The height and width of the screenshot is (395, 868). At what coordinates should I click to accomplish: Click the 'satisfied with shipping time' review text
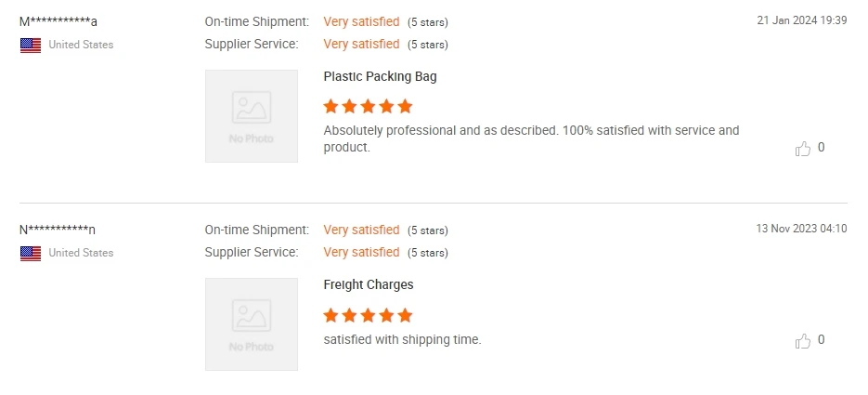(x=402, y=340)
